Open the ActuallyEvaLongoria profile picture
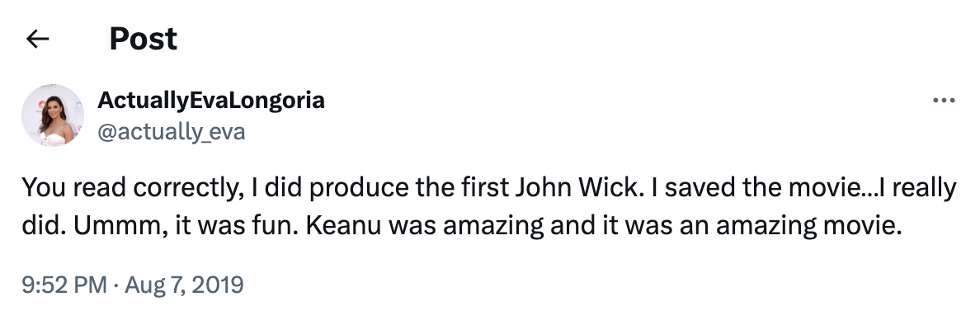The width and height of the screenshot is (980, 325). 53,115
